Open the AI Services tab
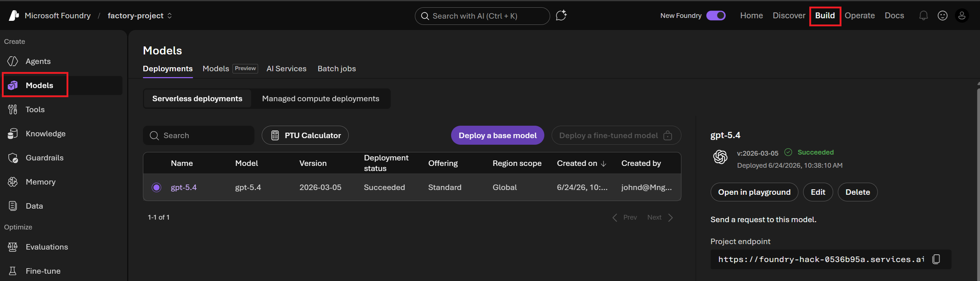Screen dimensions: 980x281 pos(287,69)
